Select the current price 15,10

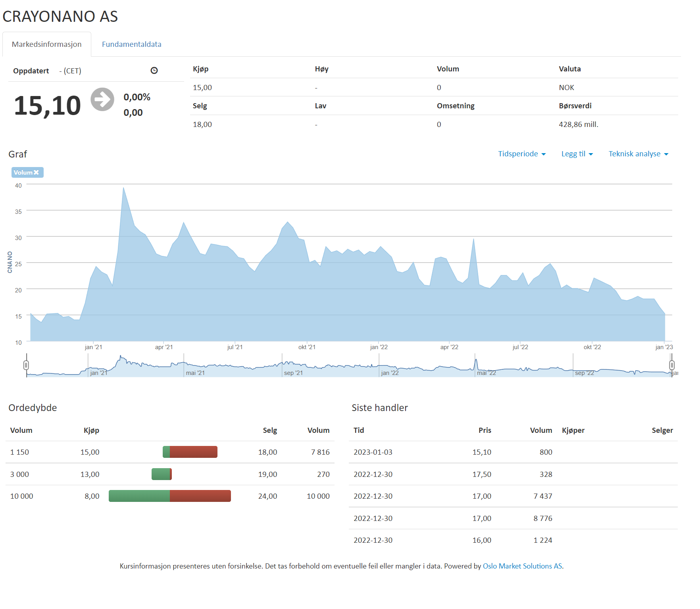[47, 106]
